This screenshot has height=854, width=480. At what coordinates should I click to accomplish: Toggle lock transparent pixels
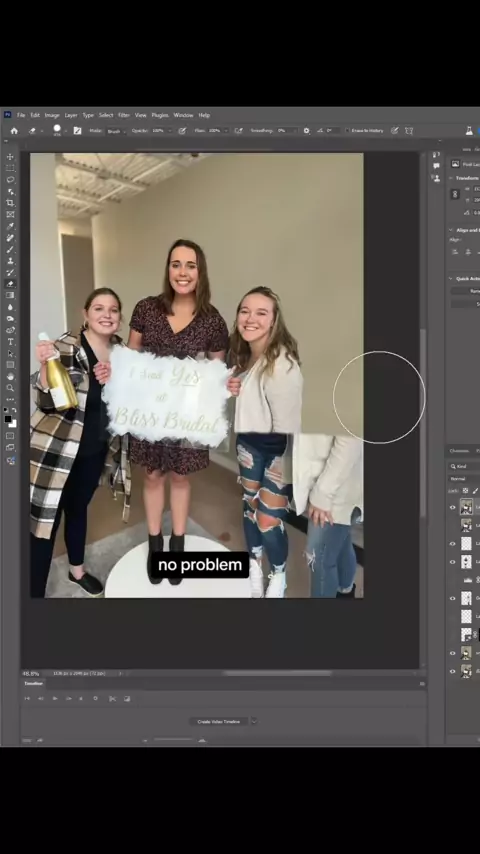465,491
